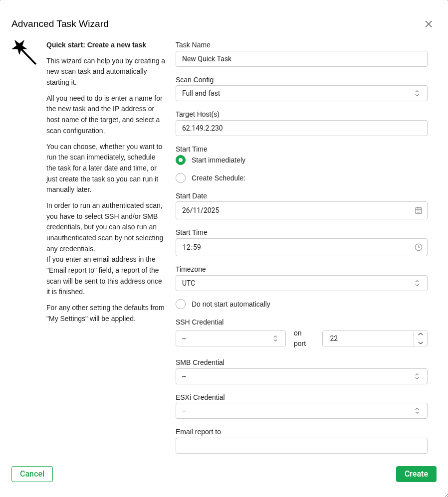
Task: Select Do not start automatically option
Action: point(181,304)
